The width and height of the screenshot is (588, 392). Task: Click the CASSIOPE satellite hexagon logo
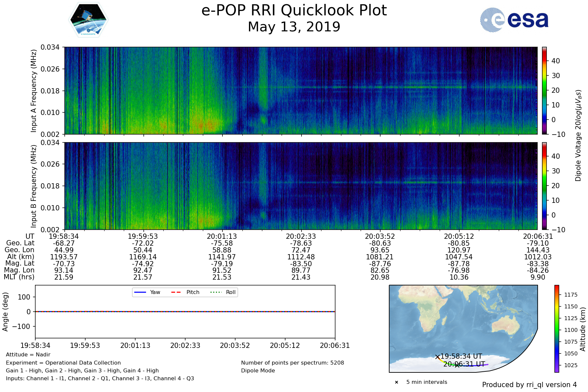pos(88,20)
